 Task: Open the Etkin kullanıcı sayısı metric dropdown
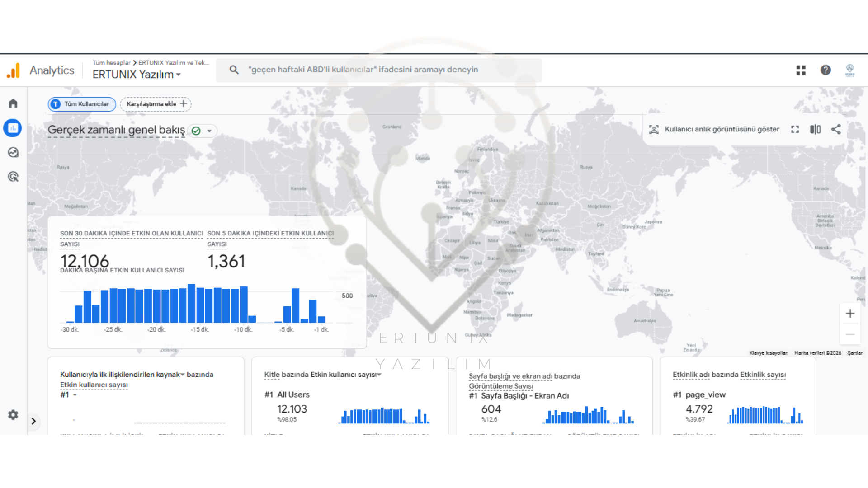tap(346, 375)
